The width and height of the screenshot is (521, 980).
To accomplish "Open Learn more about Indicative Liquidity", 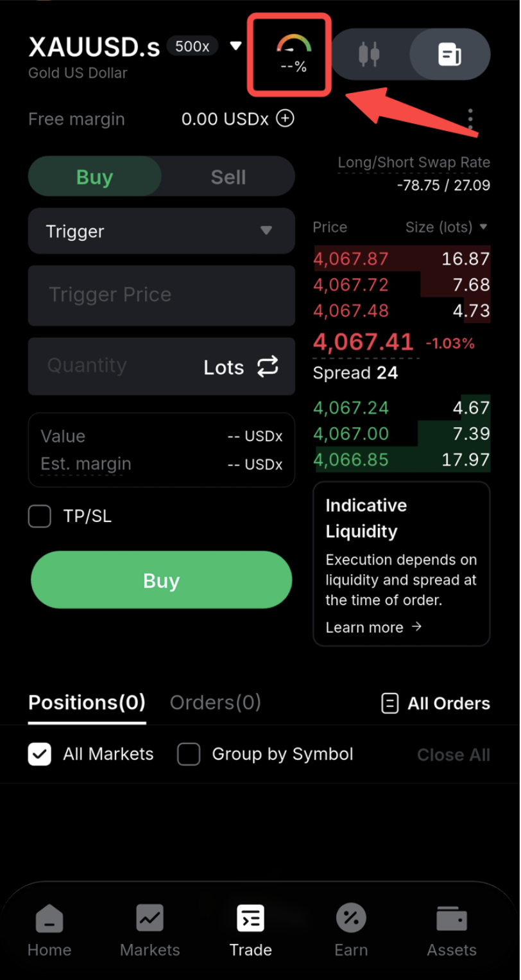I will pos(373,627).
